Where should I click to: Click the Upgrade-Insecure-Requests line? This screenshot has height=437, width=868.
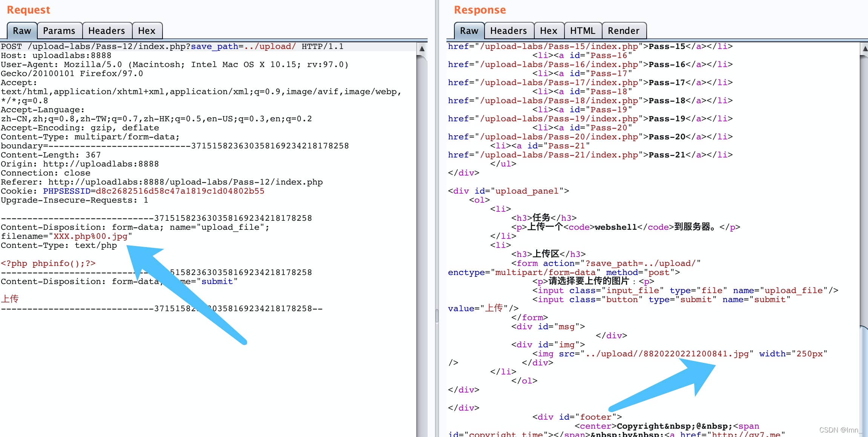pyautogui.click(x=74, y=200)
